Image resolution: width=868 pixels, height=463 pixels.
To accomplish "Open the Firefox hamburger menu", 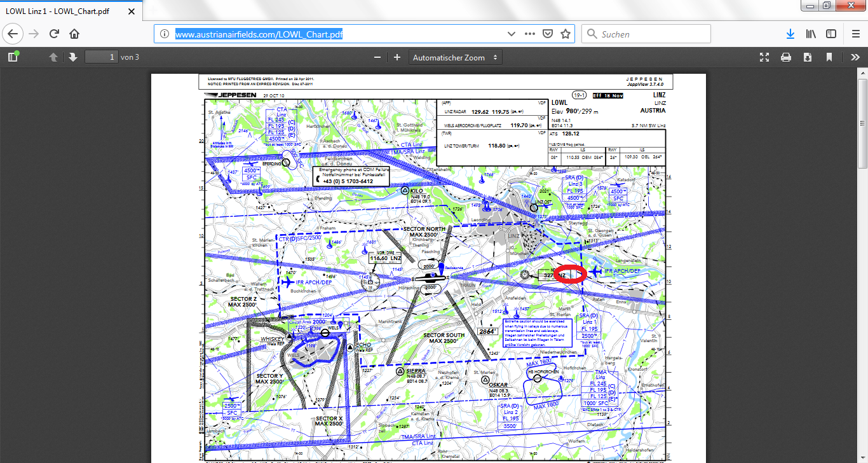I will point(855,34).
